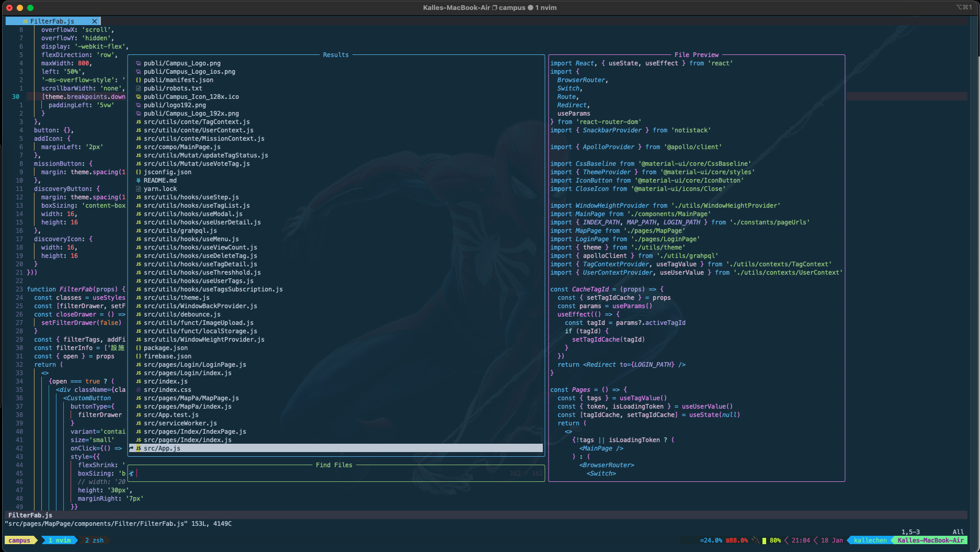Select src/utils/hooks/useTagsSubscription.js result
This screenshot has height=552, width=980.
[x=213, y=289]
